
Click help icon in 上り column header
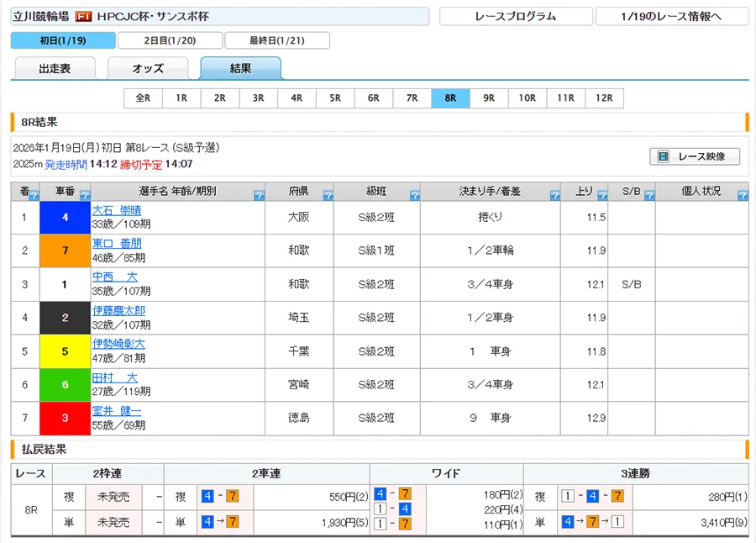tap(601, 196)
